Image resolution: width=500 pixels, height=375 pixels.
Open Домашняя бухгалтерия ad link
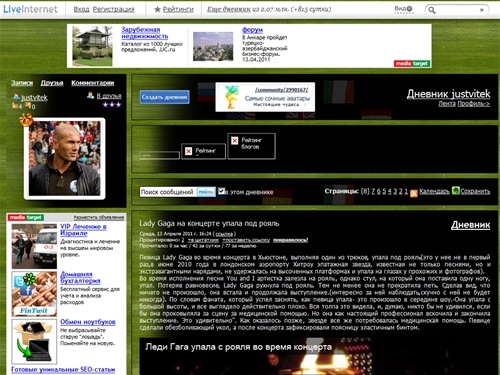80,277
